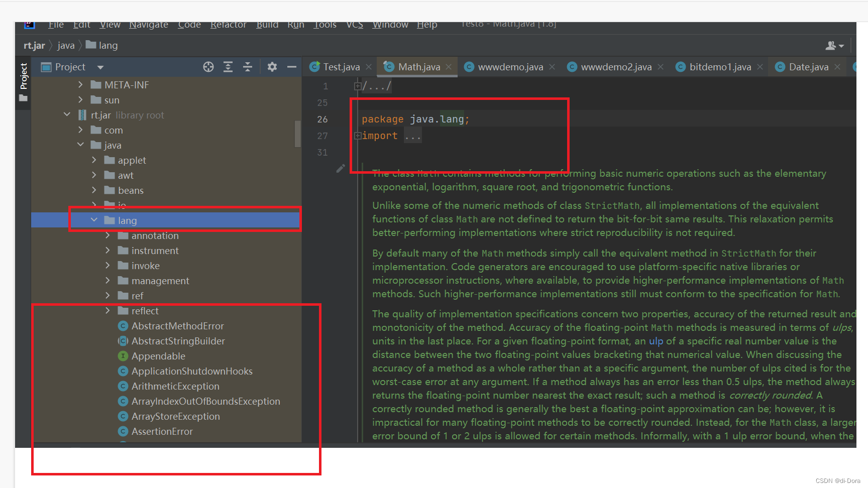The image size is (868, 488).
Task: Collapse the lang package
Action: (94, 220)
